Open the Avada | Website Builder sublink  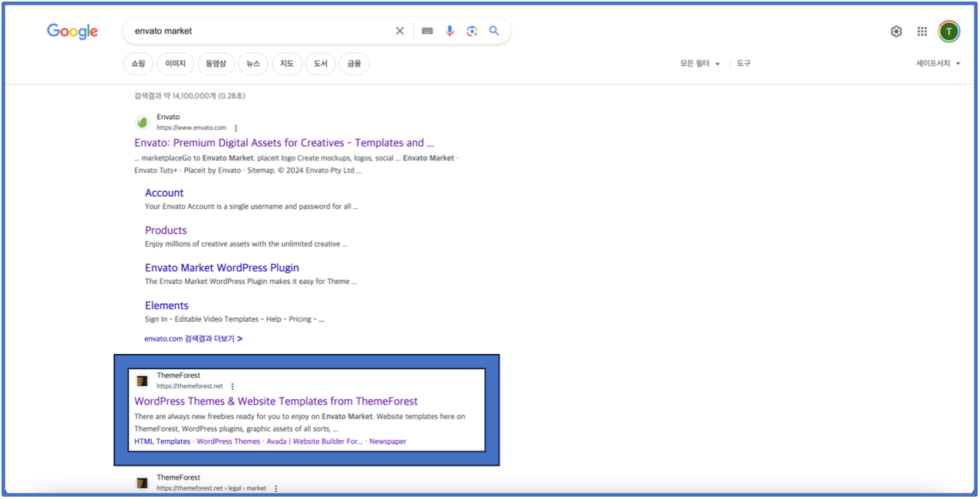(315, 441)
